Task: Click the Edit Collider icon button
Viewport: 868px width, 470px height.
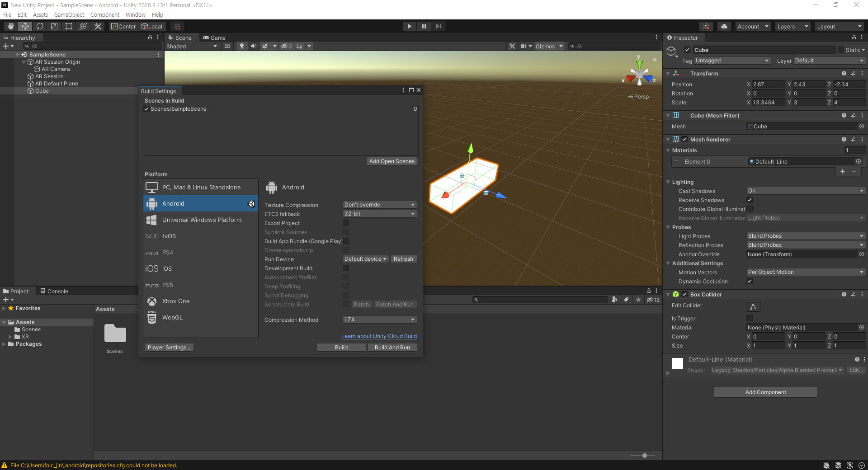Action: pyautogui.click(x=753, y=306)
